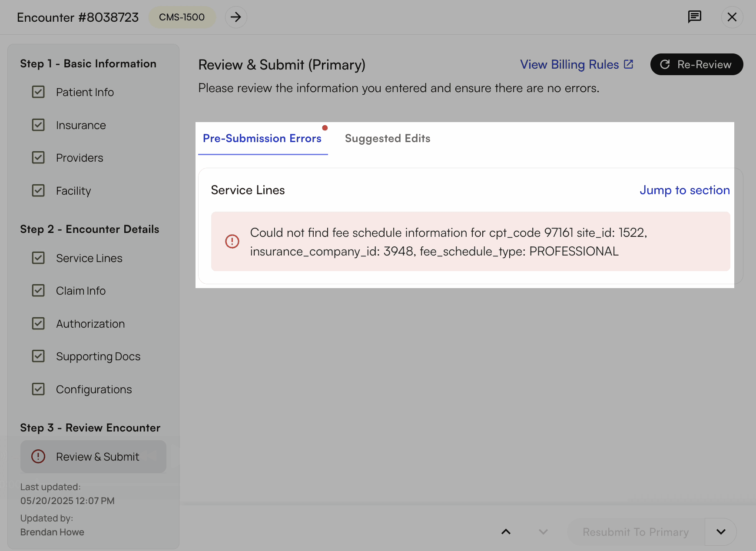756x551 pixels.
Task: Switch to Pre-Submission Errors tab
Action: coord(262,138)
